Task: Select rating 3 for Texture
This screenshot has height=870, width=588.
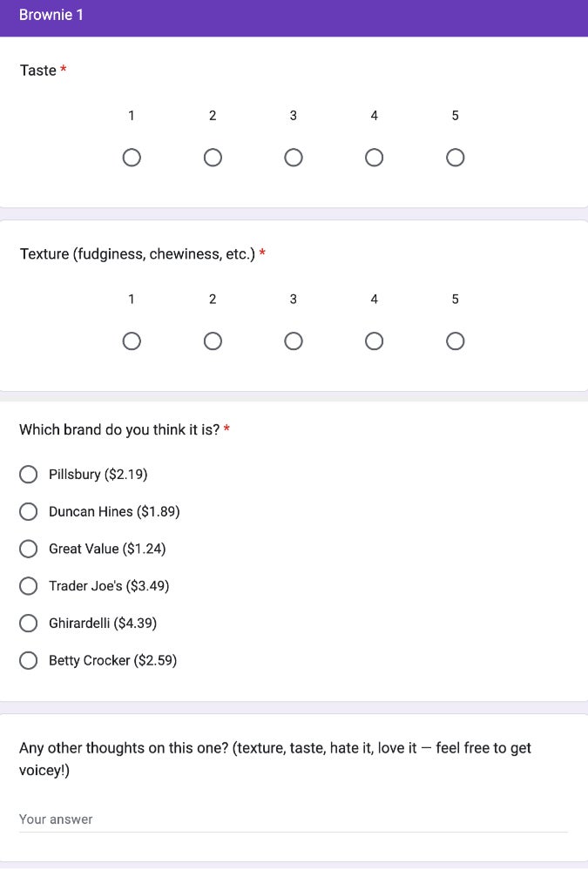Action: pos(294,341)
